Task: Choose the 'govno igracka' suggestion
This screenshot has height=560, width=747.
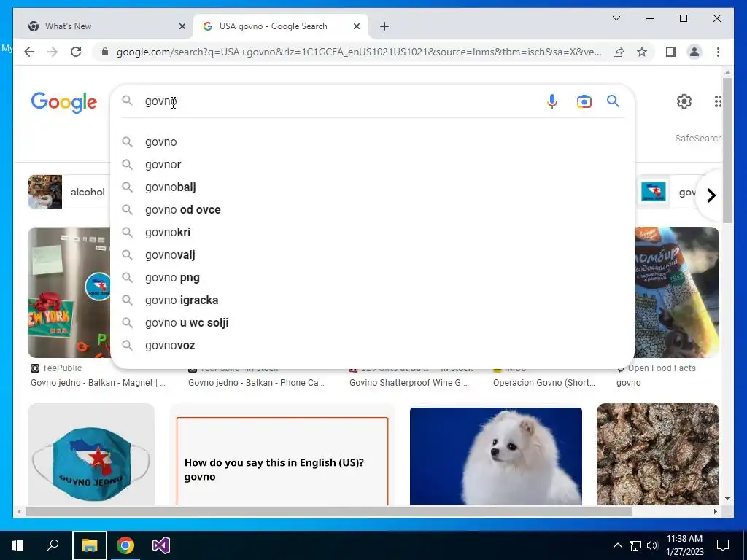Action: click(372, 300)
